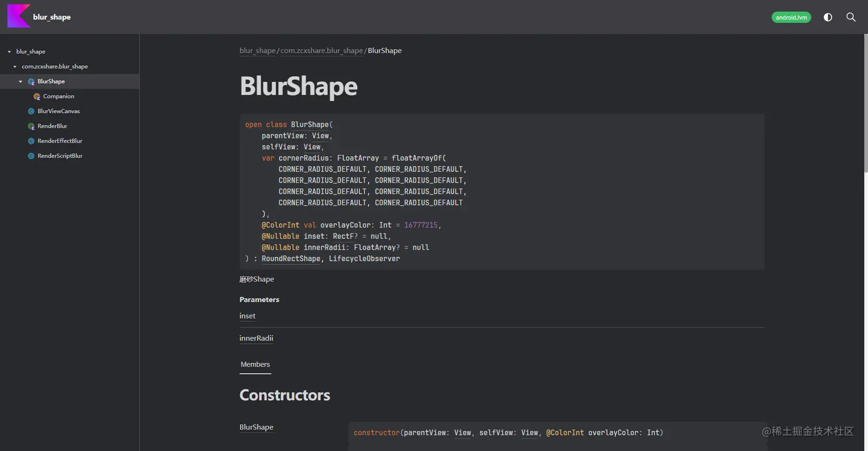Click the RenderScriptBlur class icon
This screenshot has height=451, width=868.
[30, 155]
